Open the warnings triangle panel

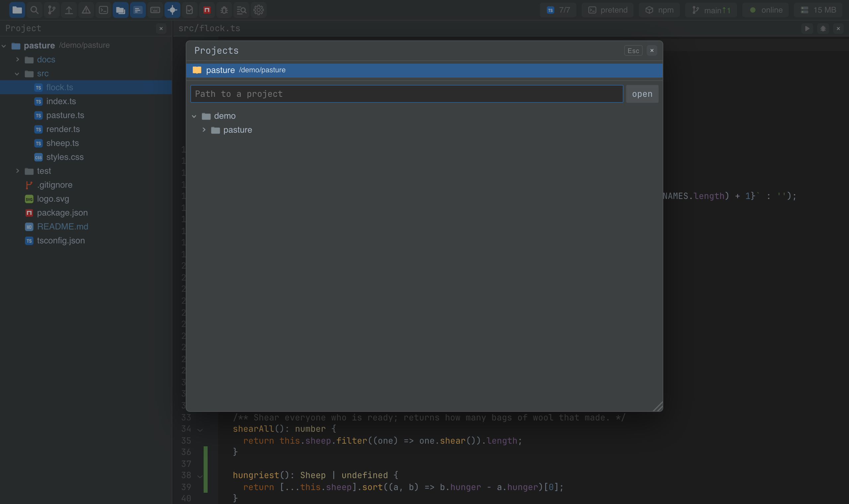click(x=86, y=10)
